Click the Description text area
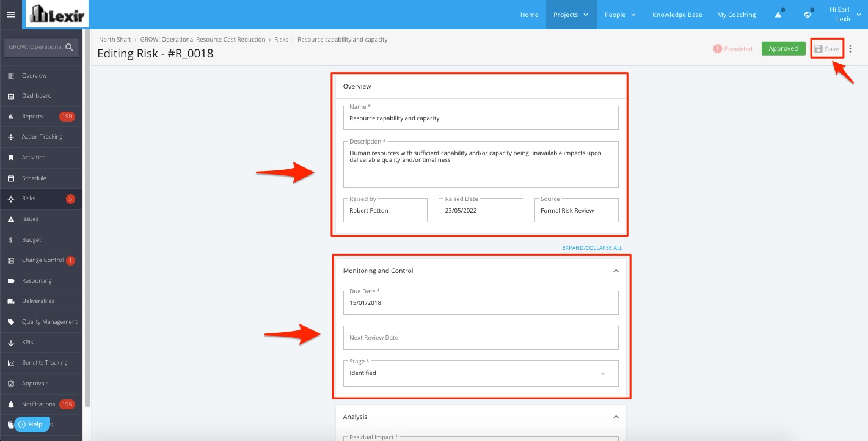This screenshot has width=868, height=441. click(481, 164)
